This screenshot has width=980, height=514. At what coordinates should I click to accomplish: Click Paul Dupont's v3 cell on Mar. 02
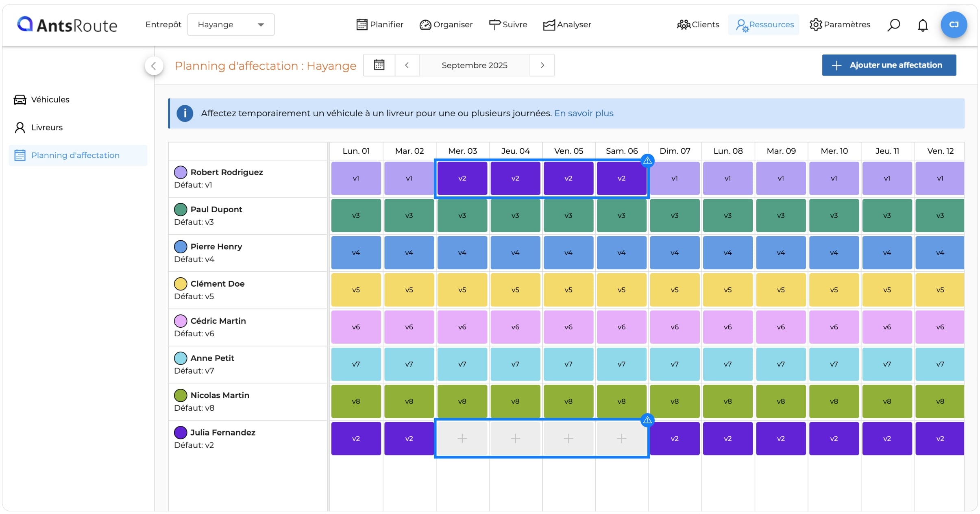(409, 216)
